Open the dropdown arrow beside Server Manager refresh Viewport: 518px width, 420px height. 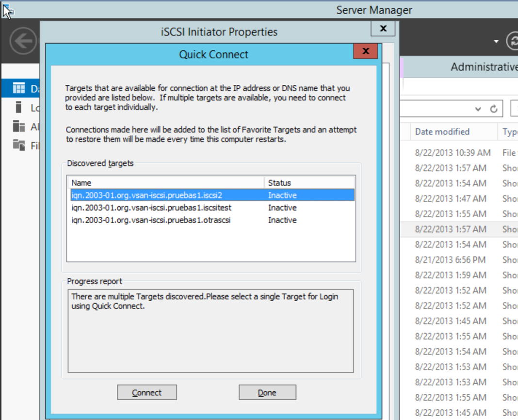pos(496,42)
